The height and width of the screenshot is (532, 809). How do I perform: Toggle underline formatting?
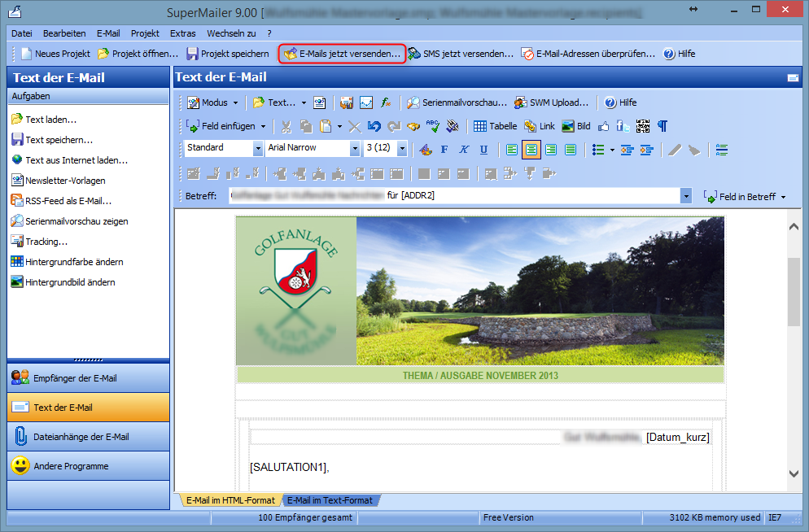tap(483, 150)
